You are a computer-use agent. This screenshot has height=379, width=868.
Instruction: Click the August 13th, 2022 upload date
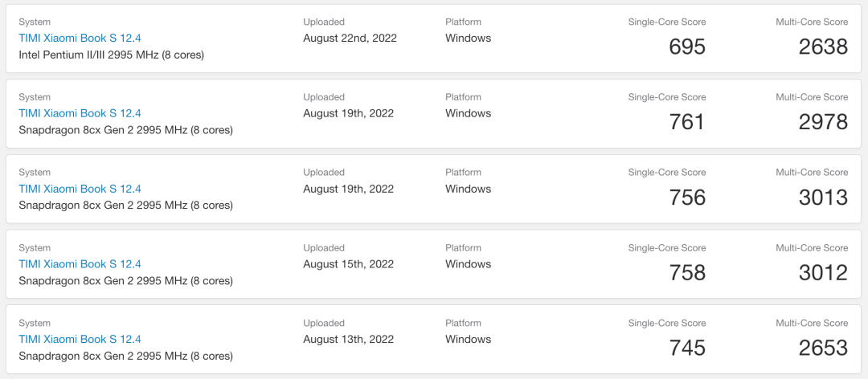click(348, 339)
